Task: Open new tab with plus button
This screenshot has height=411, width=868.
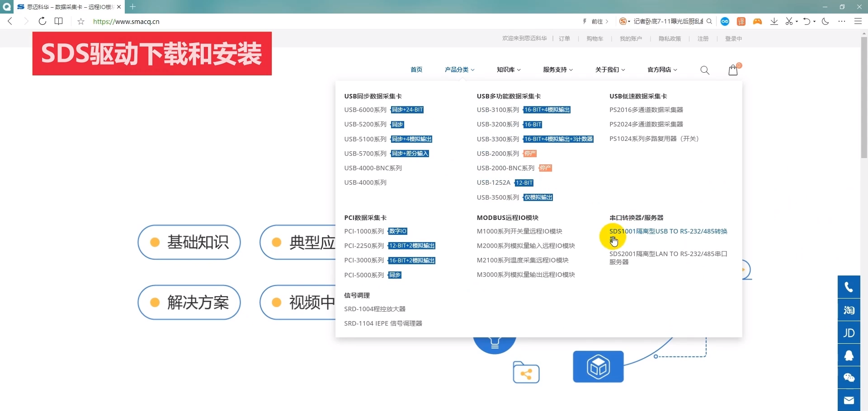Action: click(132, 7)
